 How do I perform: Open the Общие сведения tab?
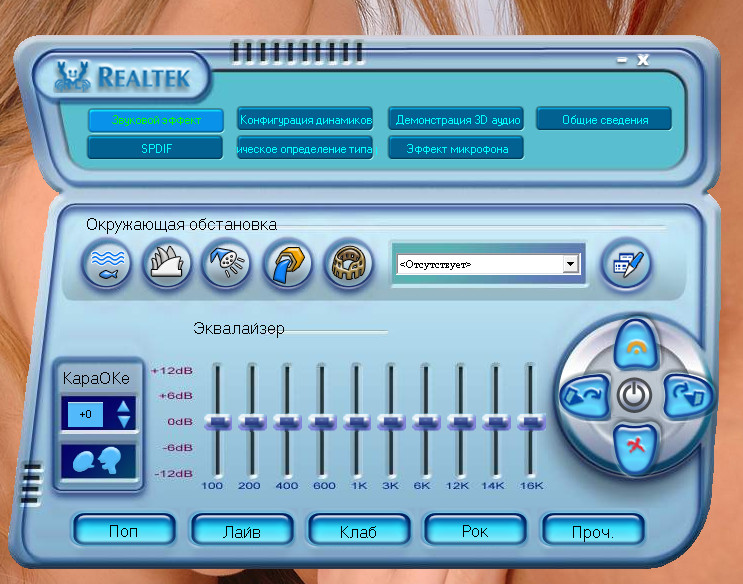point(605,120)
